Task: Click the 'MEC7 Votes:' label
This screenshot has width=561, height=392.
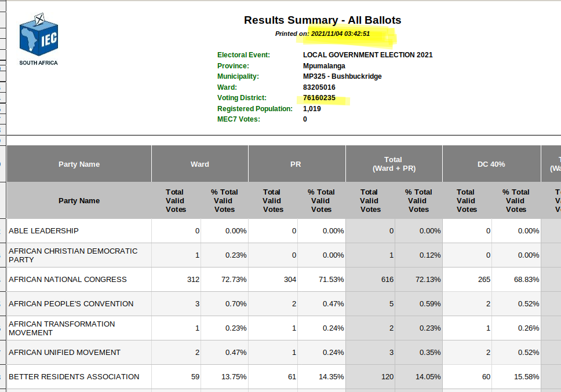Action: 239,119
